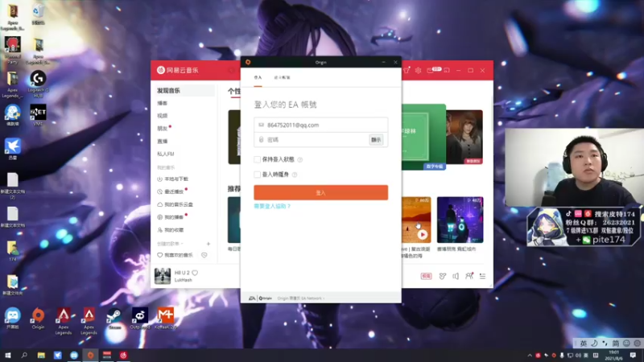The height and width of the screenshot is (362, 644).
Task: Open the listen-together people icon
Action: point(469,276)
